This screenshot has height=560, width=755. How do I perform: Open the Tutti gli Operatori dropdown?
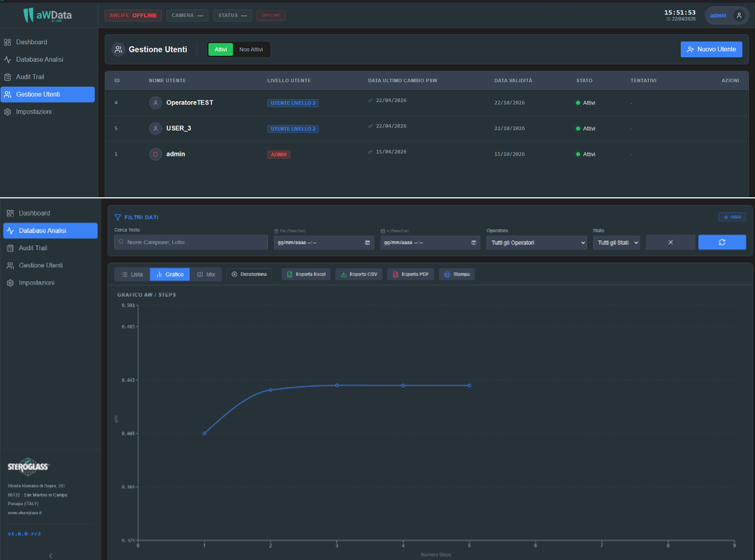[x=537, y=243]
